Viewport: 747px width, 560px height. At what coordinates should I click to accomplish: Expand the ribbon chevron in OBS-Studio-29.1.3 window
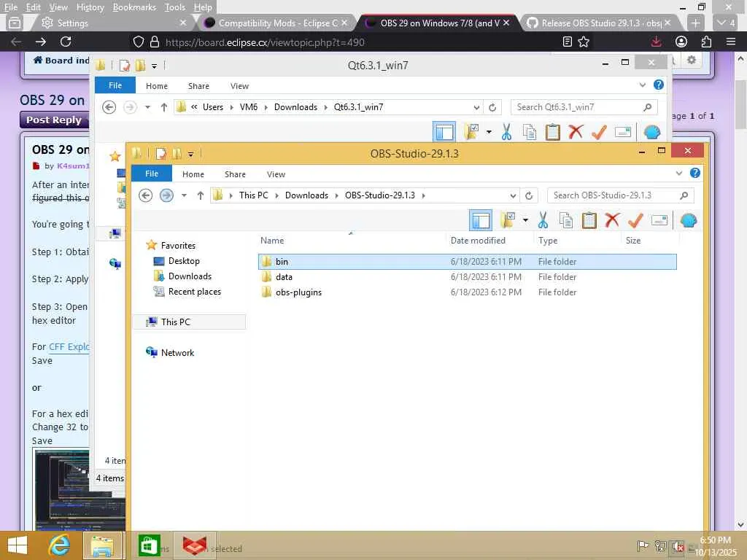[x=679, y=174]
